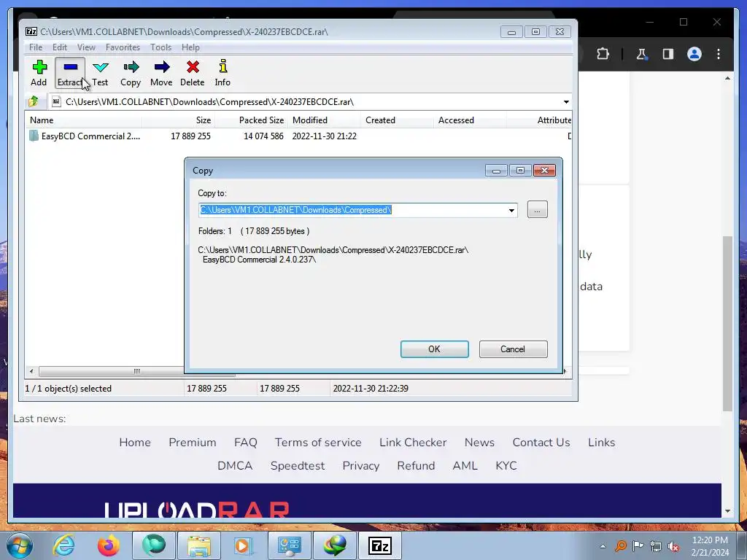
Task: Click the browser page vertical scrollbar thumb
Action: pyautogui.click(x=727, y=323)
